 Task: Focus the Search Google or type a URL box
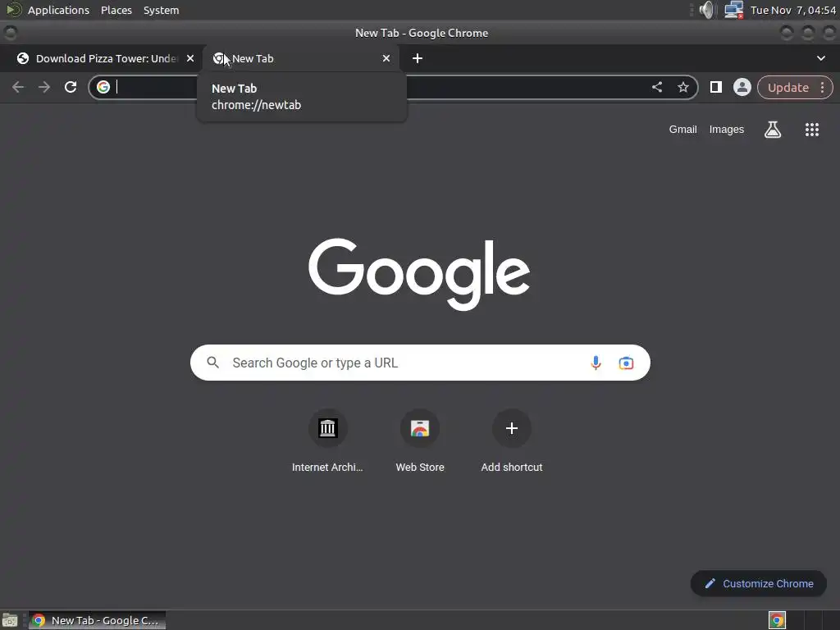pos(420,363)
